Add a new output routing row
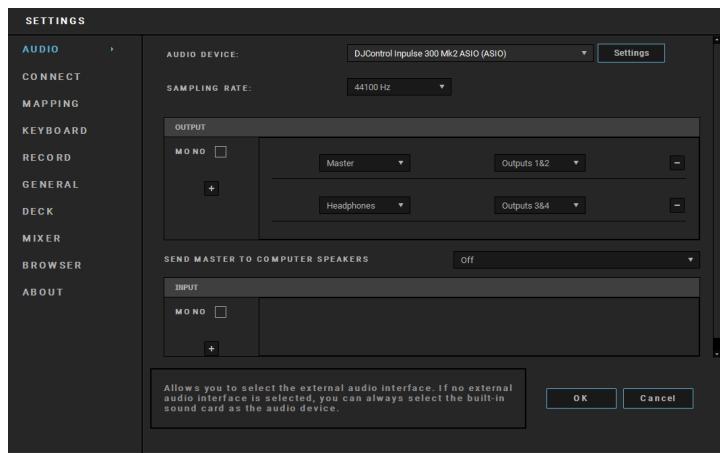Viewport: 723px width, 453px height. pos(211,188)
